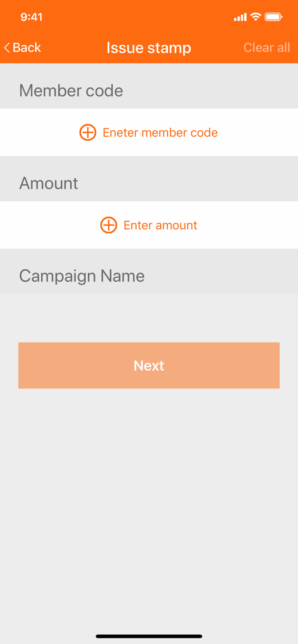Tap the Wi-Fi icon in status bar
Image resolution: width=298 pixels, height=644 pixels.
[x=256, y=16]
